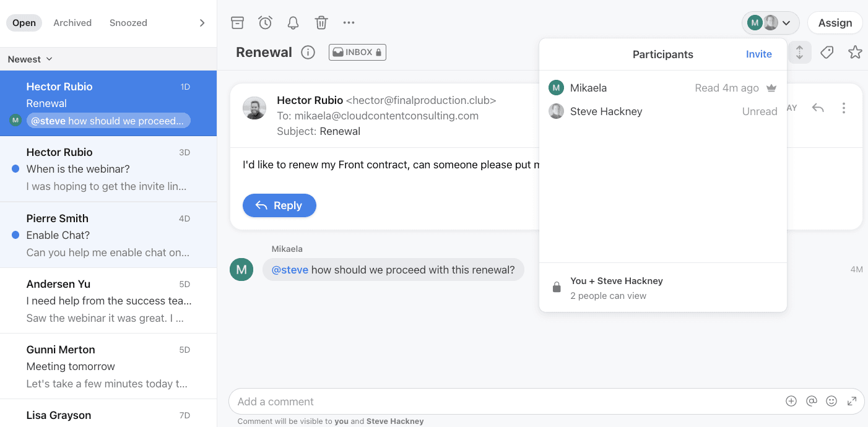Switch to the Archived tab
This screenshot has width=868, height=427.
pos(72,23)
